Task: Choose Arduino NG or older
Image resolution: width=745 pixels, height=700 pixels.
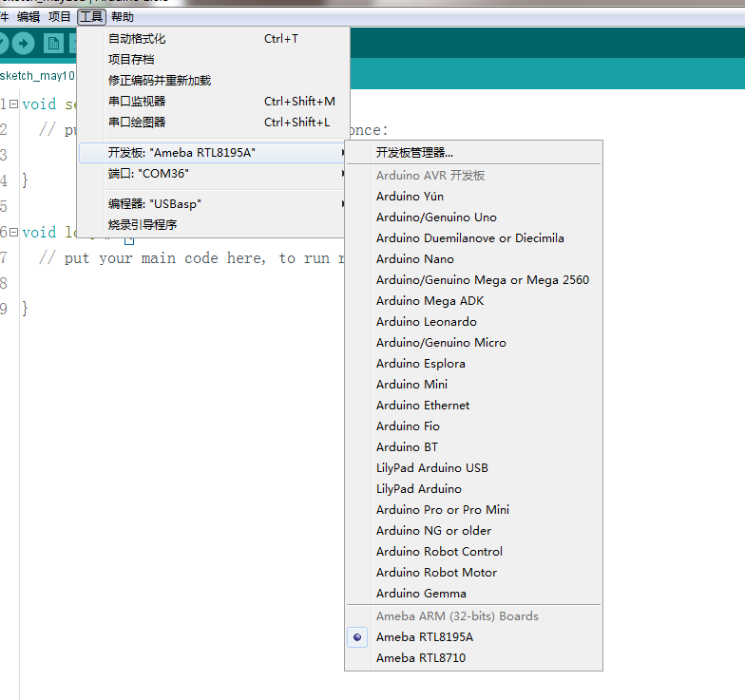Action: click(x=473, y=530)
